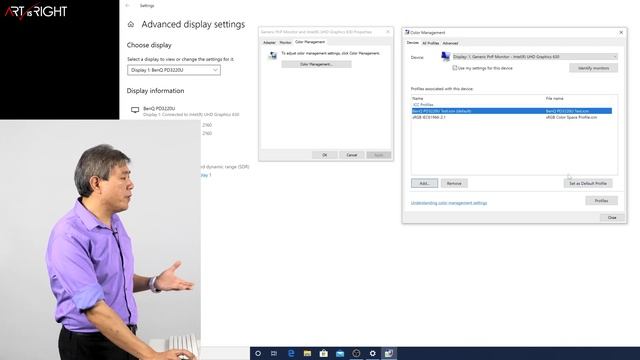The height and width of the screenshot is (360, 640).
Task: Open the 'Display 1: BenQ PD3220U' dropdown
Action: (x=174, y=70)
